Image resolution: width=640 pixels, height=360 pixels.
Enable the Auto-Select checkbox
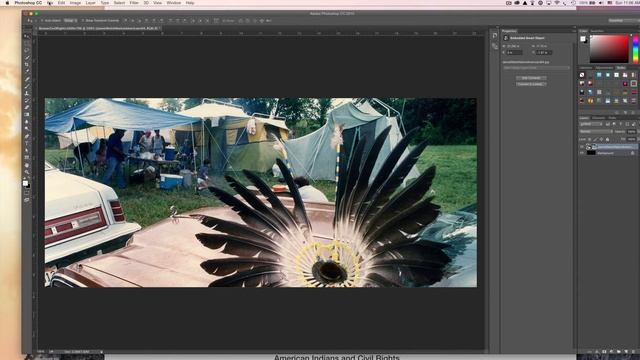(x=42, y=20)
